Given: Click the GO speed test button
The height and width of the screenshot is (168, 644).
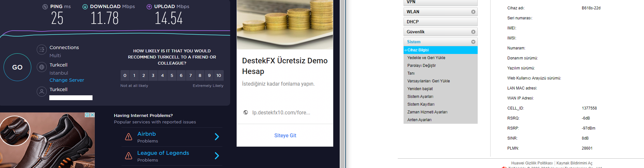Looking at the screenshot, I should 17,67.
